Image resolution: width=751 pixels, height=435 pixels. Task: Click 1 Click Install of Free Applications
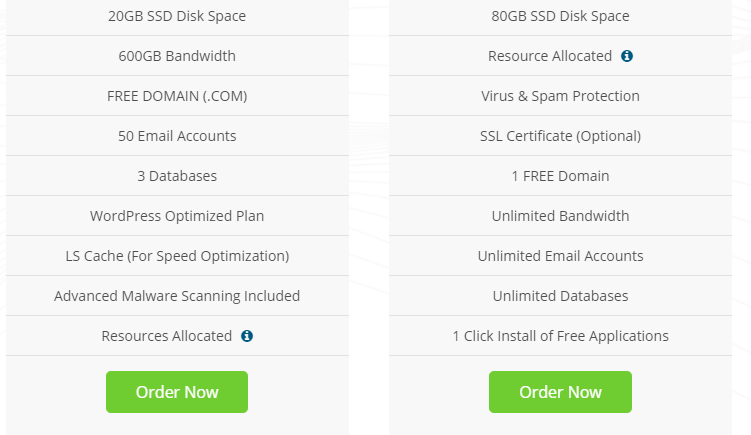point(560,336)
